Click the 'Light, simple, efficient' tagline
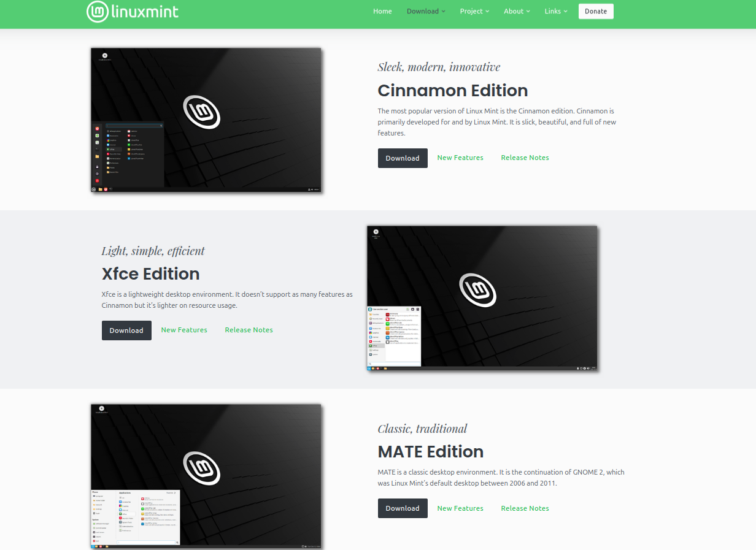Image resolution: width=756 pixels, height=550 pixels. click(x=153, y=251)
